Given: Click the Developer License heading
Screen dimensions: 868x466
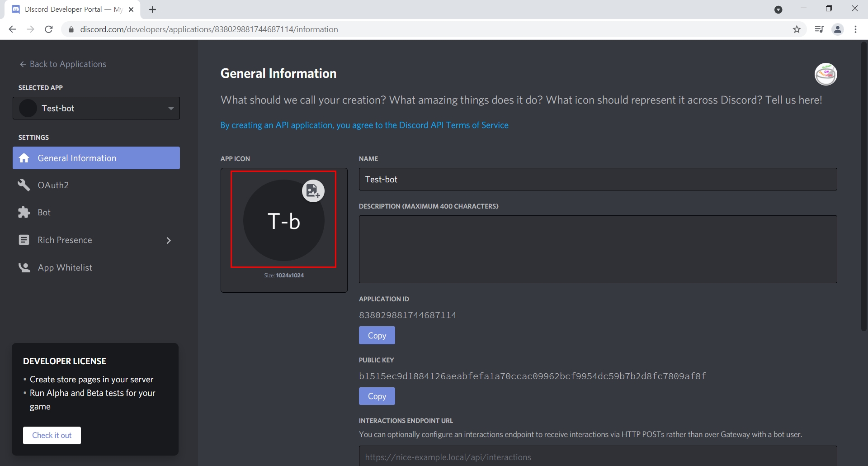Looking at the screenshot, I should click(65, 361).
